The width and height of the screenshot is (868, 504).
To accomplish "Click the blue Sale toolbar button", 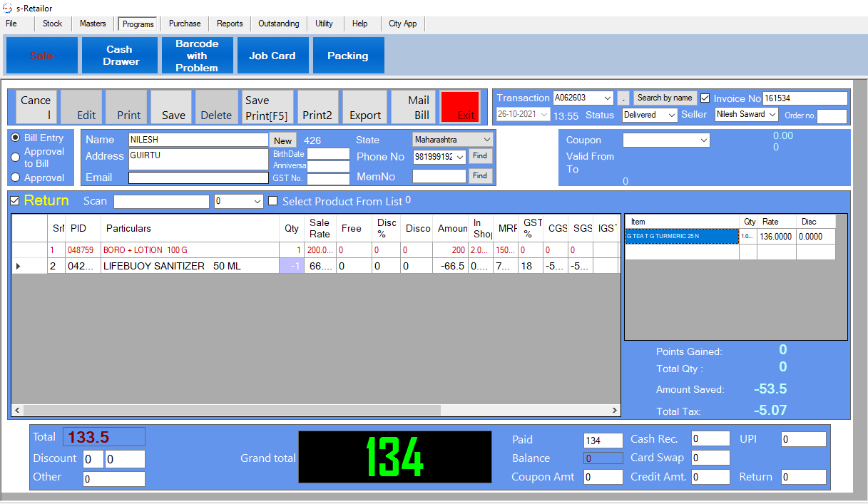I will (x=41, y=56).
